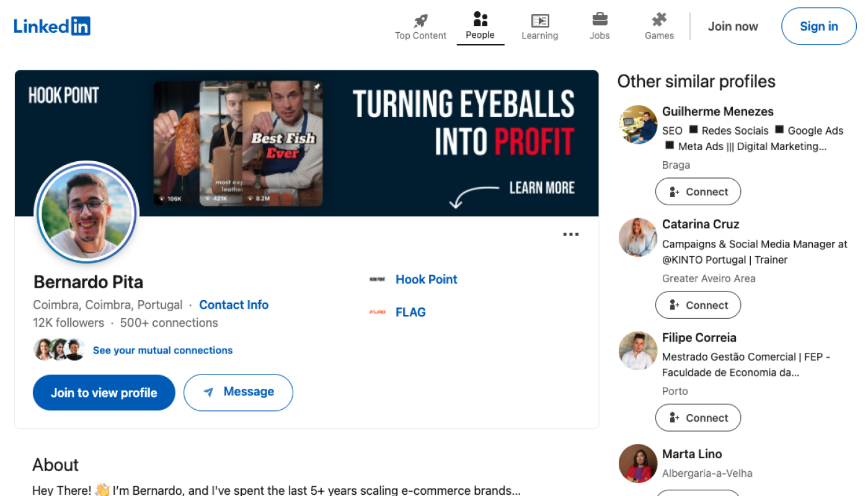
Task: Click the LinkedIn logo
Action: pos(52,26)
